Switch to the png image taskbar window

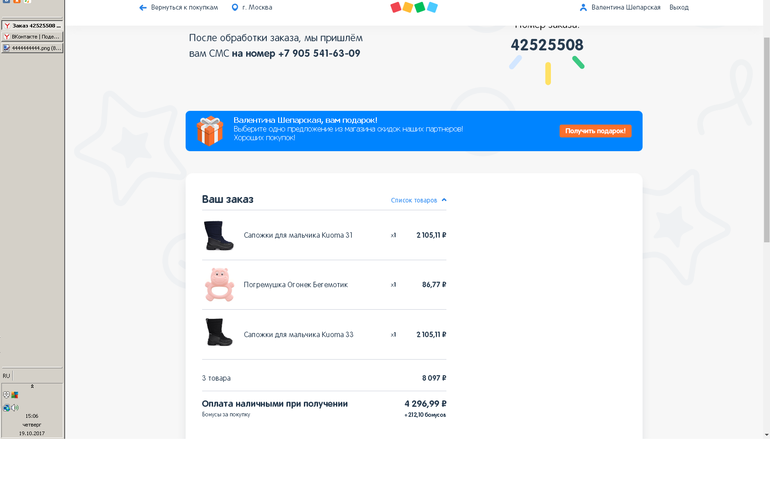[32, 47]
